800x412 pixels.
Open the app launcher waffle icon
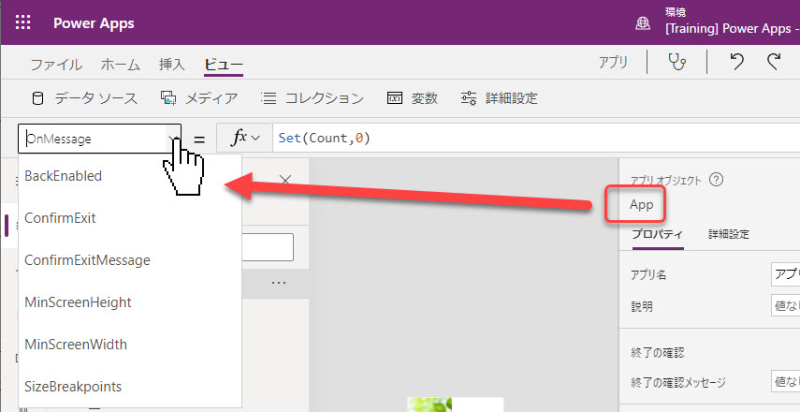[x=23, y=22]
